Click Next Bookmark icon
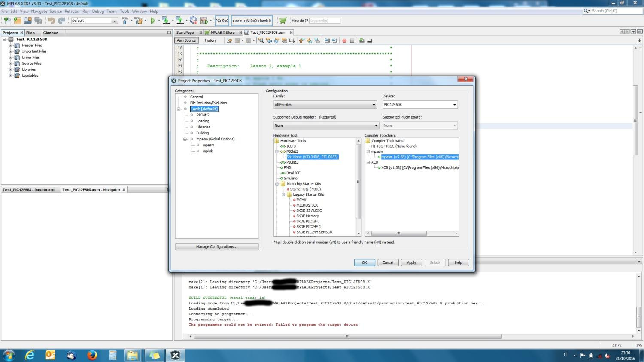 (x=310, y=40)
